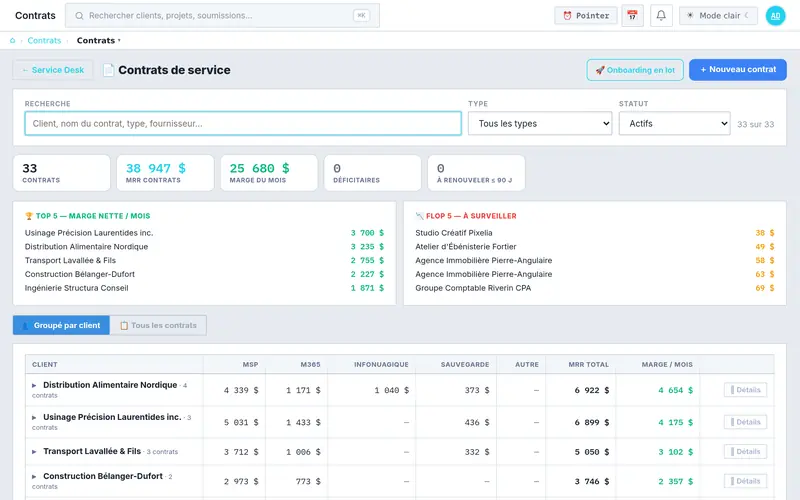Click the Contrats breadcrumb link
The image size is (800, 500).
pos(44,40)
